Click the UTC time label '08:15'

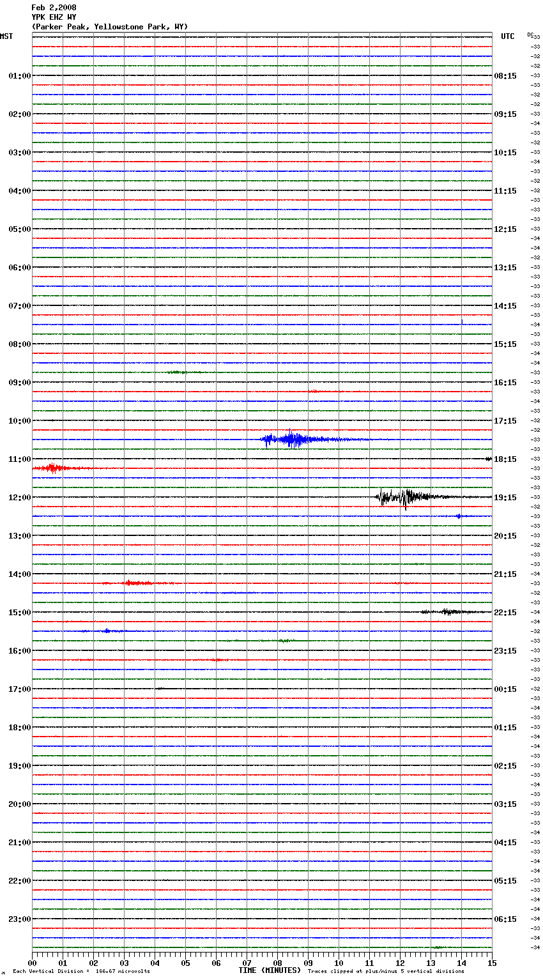pyautogui.click(x=505, y=76)
